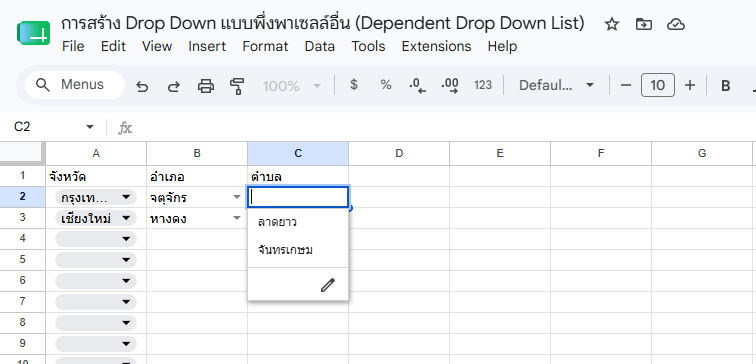Click the Undo arrow
This screenshot has height=364, width=756.
pyautogui.click(x=142, y=86)
